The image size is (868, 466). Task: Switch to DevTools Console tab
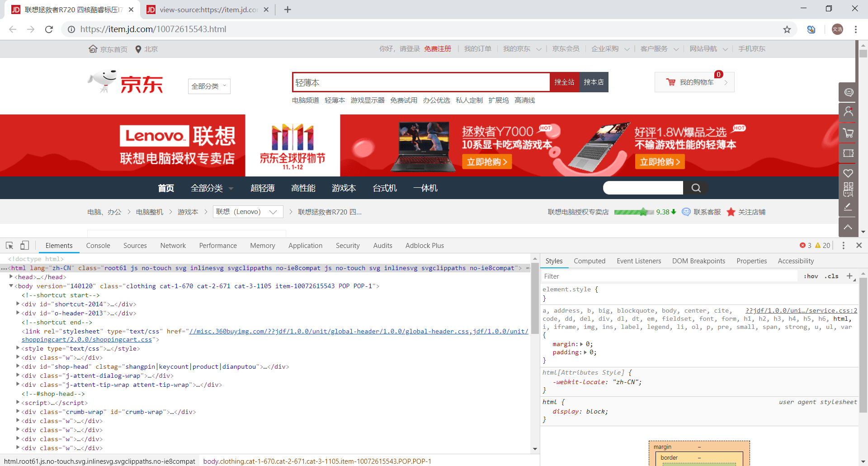98,245
